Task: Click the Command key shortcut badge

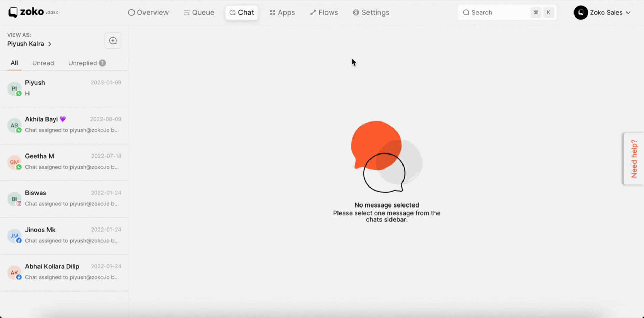Action: [536, 12]
